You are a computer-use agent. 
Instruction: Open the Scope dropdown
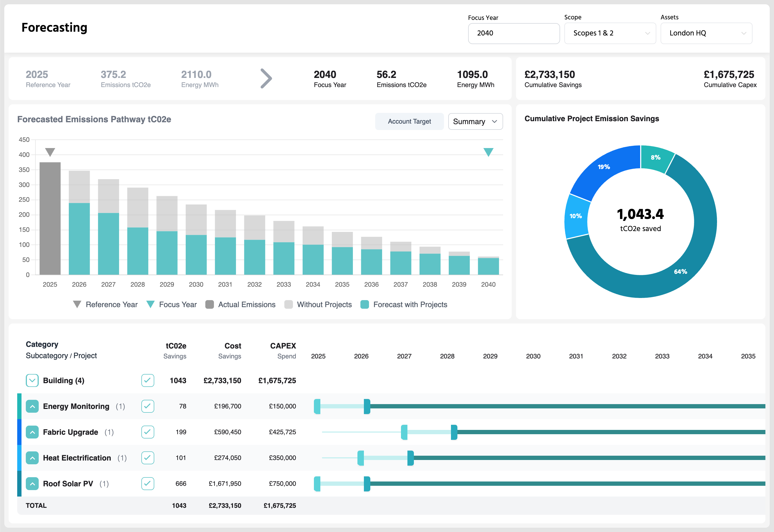(610, 33)
